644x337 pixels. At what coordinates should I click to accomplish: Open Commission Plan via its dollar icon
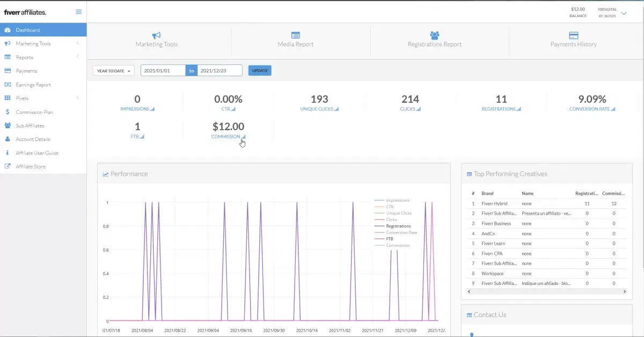(8, 112)
